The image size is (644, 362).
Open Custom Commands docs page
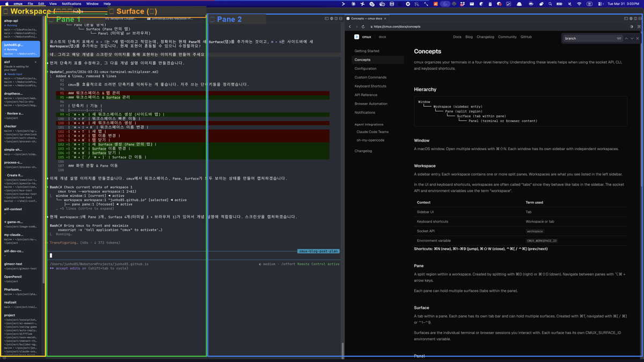pos(370,77)
